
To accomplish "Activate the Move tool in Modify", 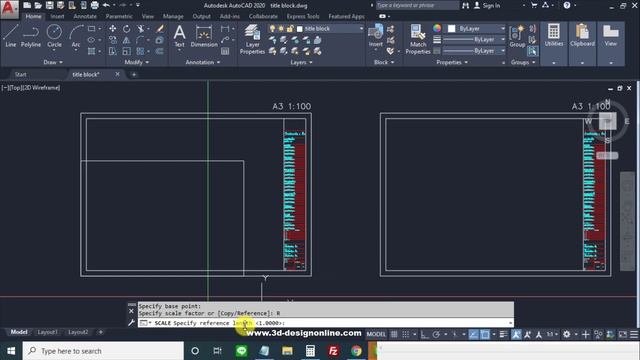I will pos(113,29).
